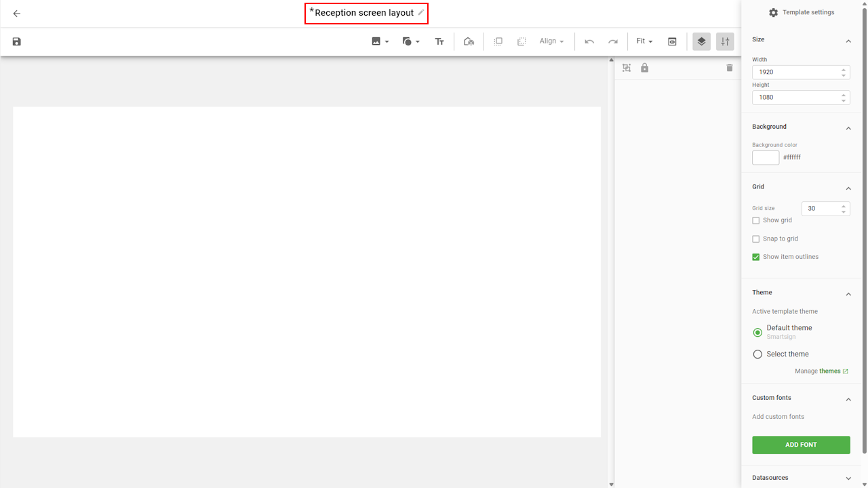
Task: Click the ADD FONT button
Action: 801,445
